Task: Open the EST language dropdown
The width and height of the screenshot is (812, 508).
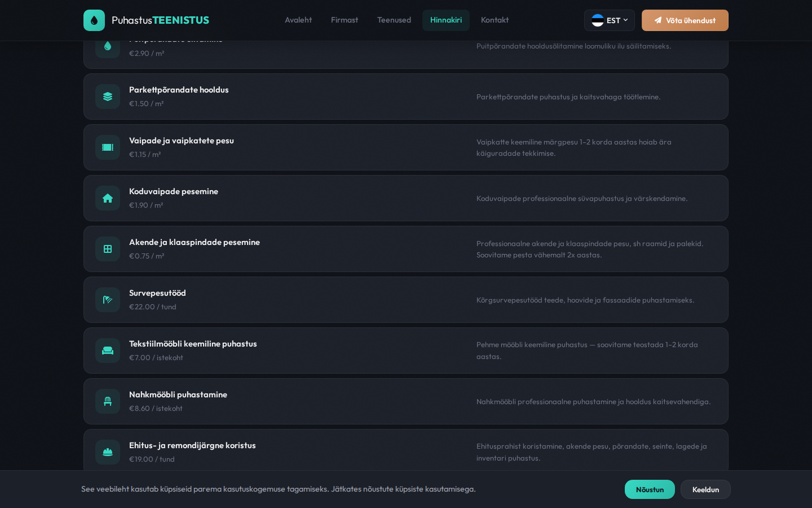Action: [x=609, y=20]
